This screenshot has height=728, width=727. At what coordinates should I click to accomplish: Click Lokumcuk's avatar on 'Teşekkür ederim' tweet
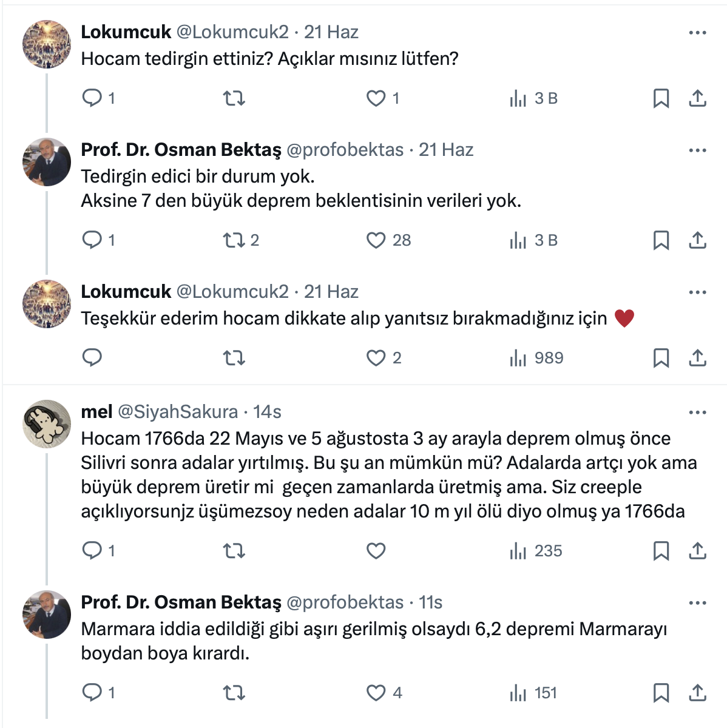click(x=47, y=304)
